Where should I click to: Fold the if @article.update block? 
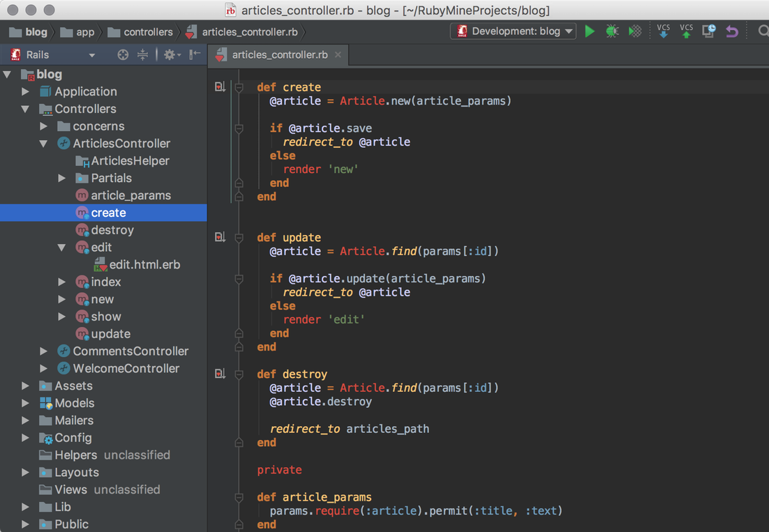[x=239, y=279]
